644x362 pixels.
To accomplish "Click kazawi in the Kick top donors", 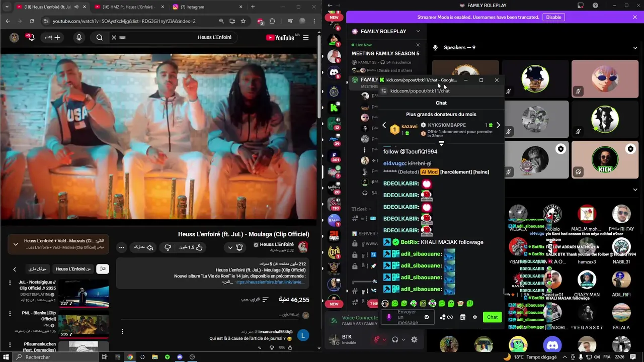I will (409, 127).
